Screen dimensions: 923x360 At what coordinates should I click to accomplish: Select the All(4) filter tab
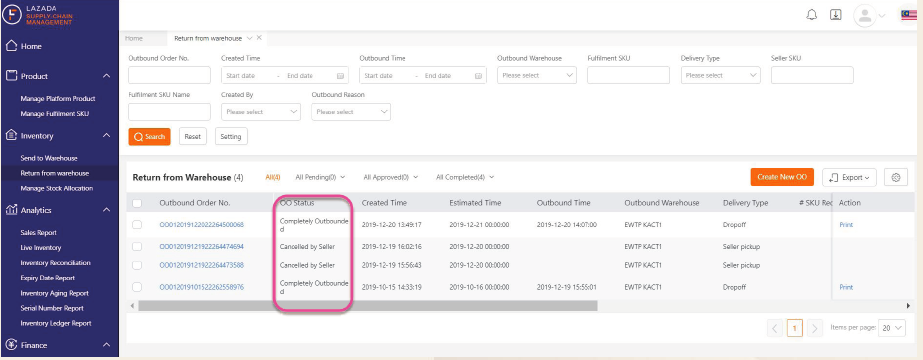(x=273, y=177)
